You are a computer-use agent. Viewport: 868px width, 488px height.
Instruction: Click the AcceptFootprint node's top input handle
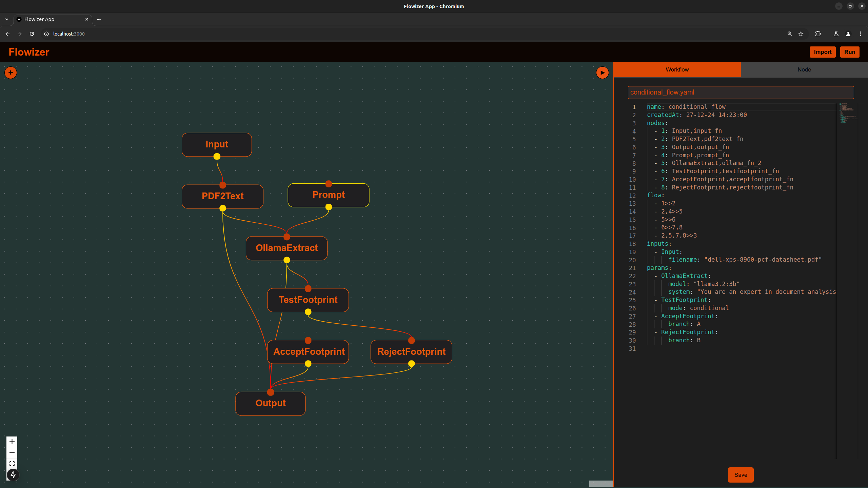pyautogui.click(x=308, y=341)
